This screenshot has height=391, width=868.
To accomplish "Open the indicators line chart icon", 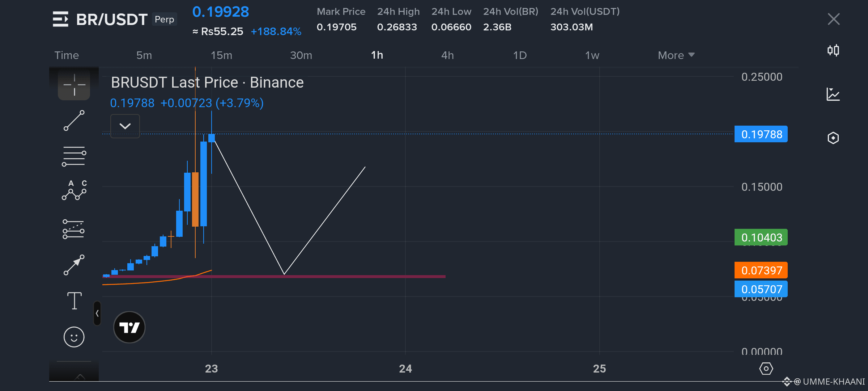I will [833, 94].
